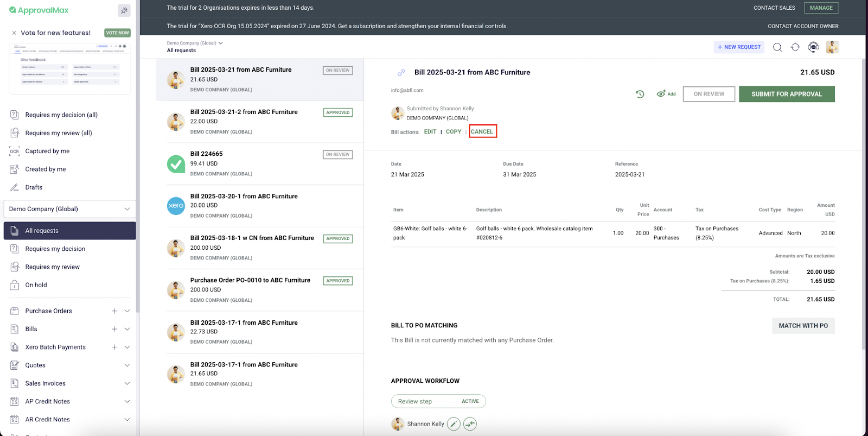The image size is (868, 436).
Task: Click the Xero logo icon on Bill 2025-03-20-1
Action: coord(176,206)
